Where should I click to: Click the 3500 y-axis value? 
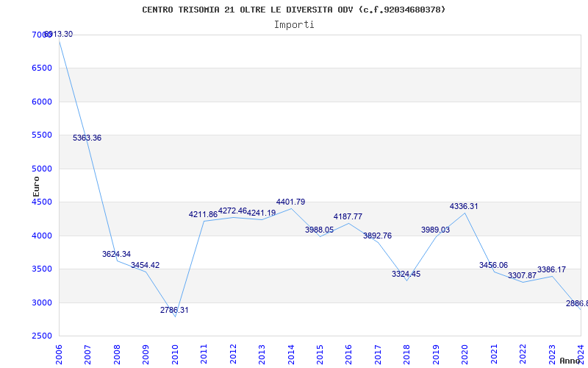[42, 269]
